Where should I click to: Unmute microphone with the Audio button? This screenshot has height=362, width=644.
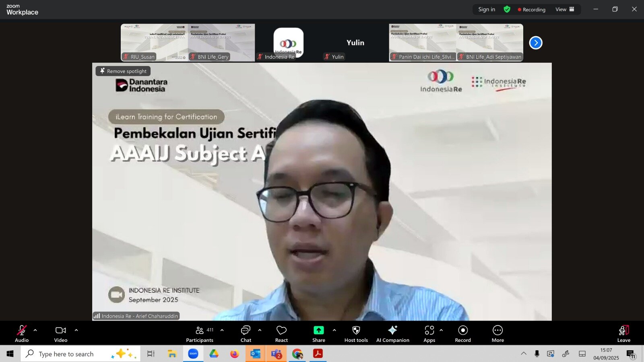point(22,334)
